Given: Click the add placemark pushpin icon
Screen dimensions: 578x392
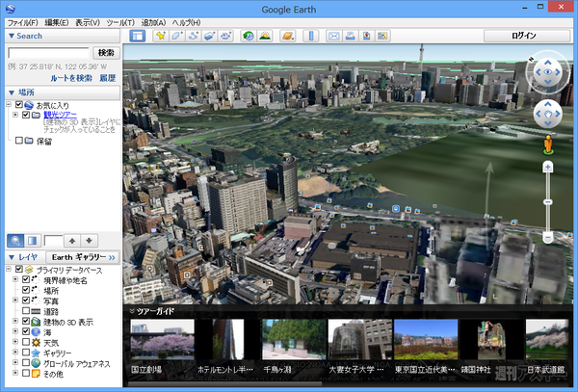Looking at the screenshot, I should [x=159, y=36].
